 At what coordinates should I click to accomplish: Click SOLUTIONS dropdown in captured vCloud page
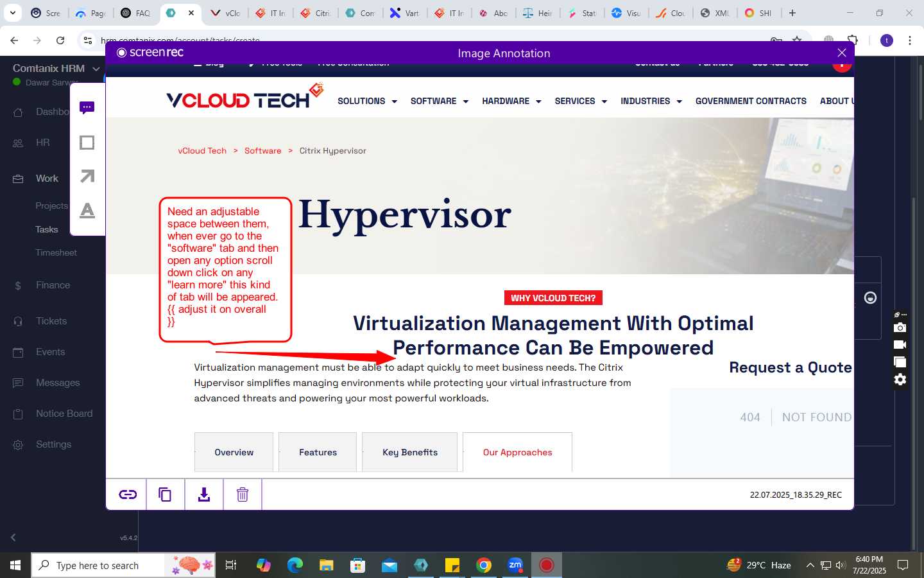[367, 101]
